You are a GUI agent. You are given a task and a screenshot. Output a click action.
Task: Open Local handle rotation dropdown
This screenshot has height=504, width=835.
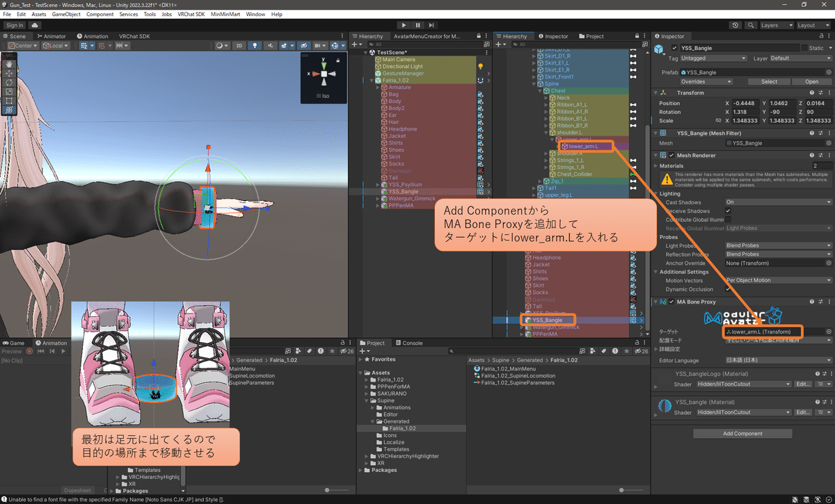pos(56,46)
